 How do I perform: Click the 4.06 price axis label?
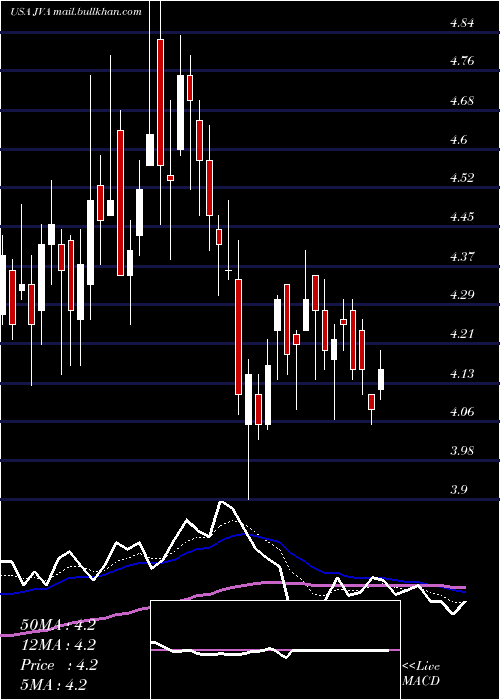coord(462,412)
